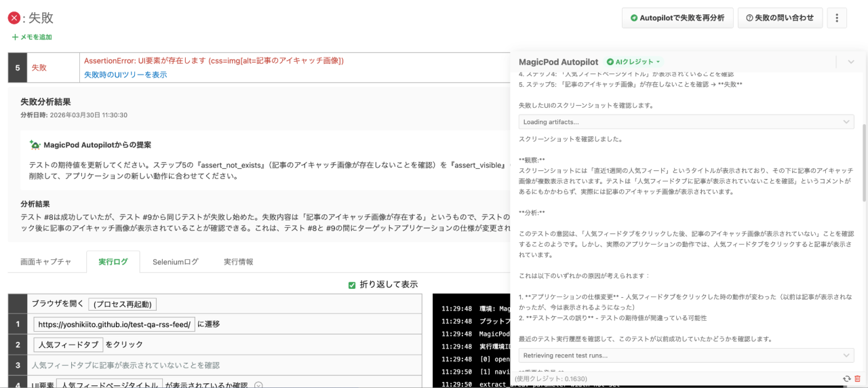
Task: Click the Autopilot panel vertical scrollbar
Action: 864,163
